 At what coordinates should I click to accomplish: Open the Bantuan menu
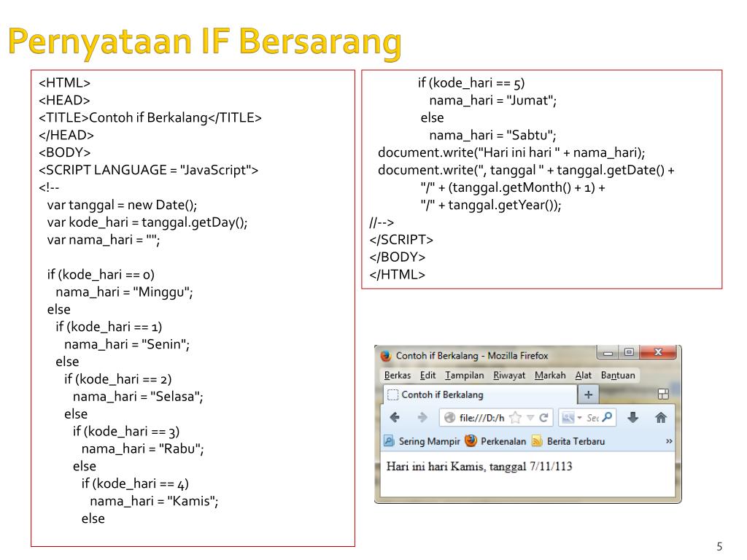[617, 376]
